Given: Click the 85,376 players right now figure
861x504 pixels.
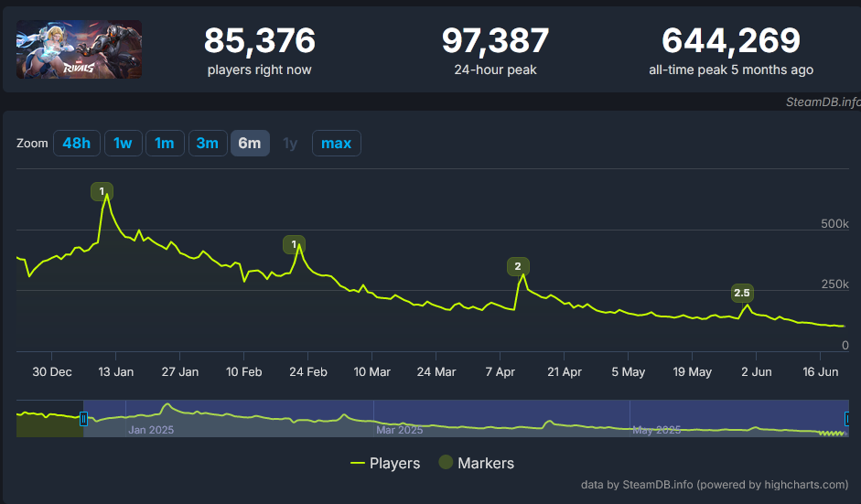Looking at the screenshot, I should pos(260,40).
